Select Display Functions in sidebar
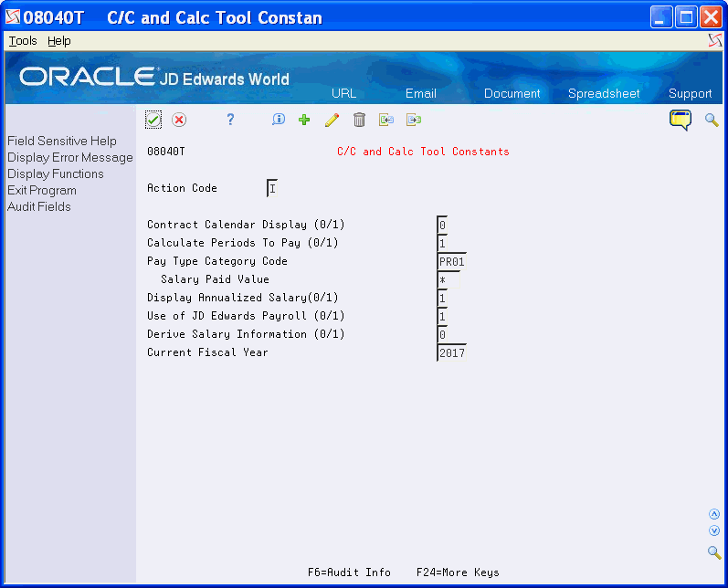 (x=55, y=174)
